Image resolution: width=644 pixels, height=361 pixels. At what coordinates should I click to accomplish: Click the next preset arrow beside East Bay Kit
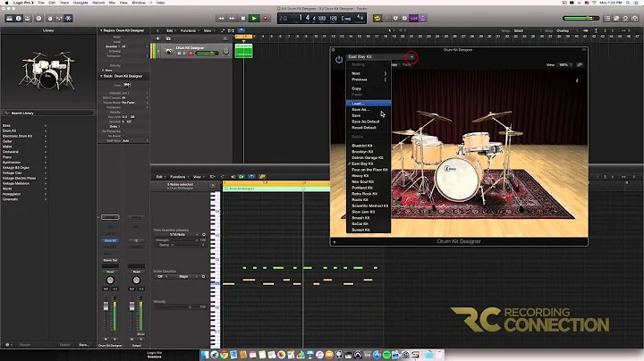point(411,57)
